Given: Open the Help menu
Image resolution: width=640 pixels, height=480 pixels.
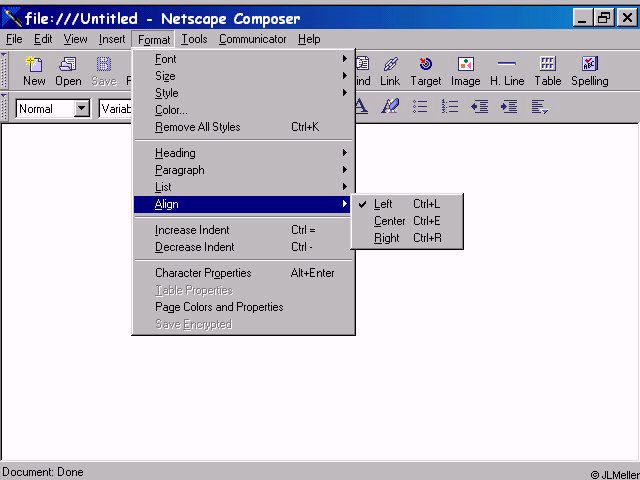Looking at the screenshot, I should click(x=309, y=39).
